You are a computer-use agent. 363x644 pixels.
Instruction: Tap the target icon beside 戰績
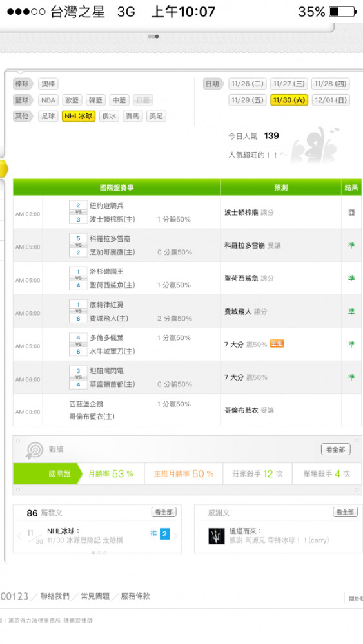point(34,451)
